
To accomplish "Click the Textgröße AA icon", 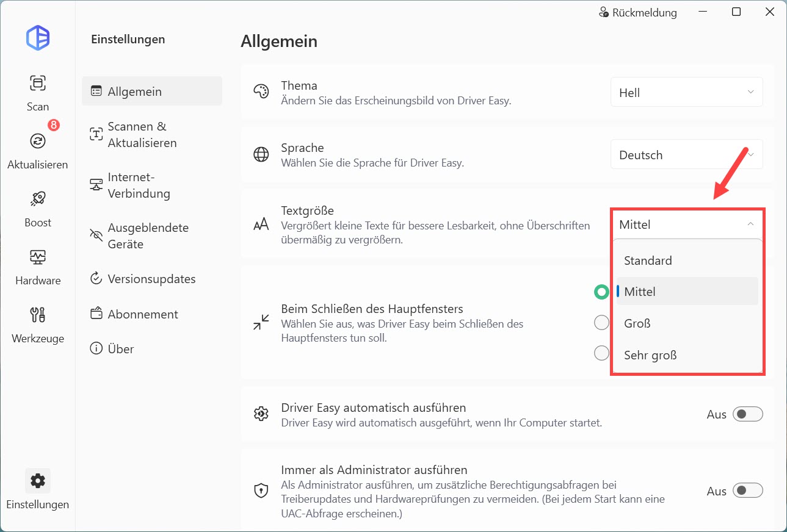I will click(261, 225).
